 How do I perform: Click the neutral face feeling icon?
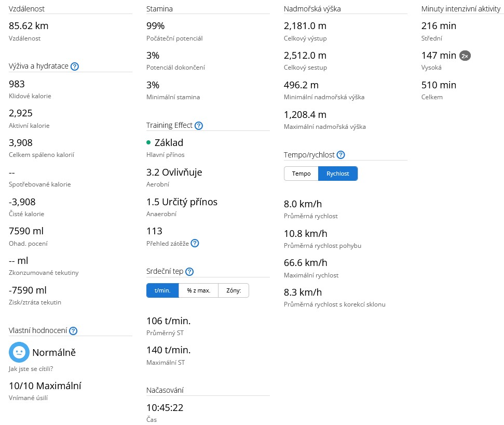tap(19, 352)
